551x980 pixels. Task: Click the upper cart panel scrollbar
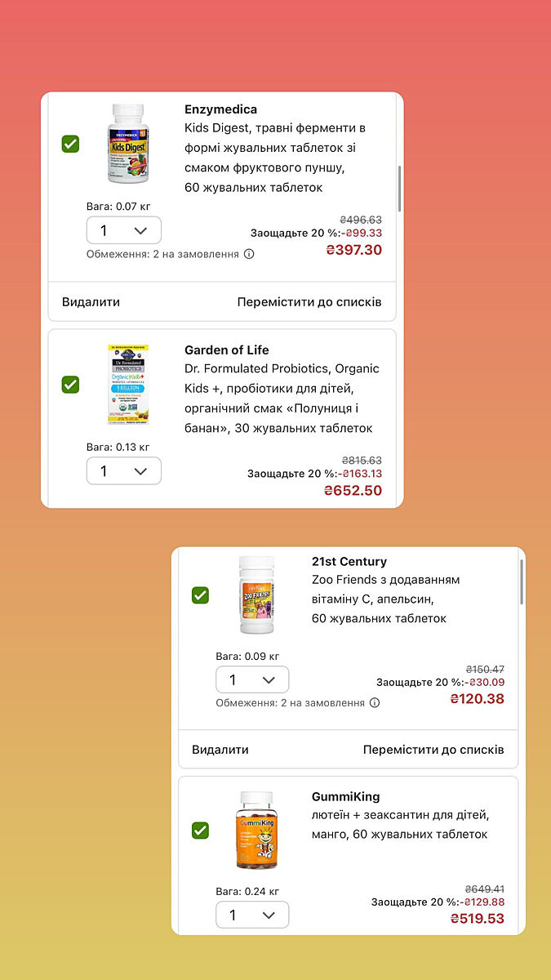point(399,188)
